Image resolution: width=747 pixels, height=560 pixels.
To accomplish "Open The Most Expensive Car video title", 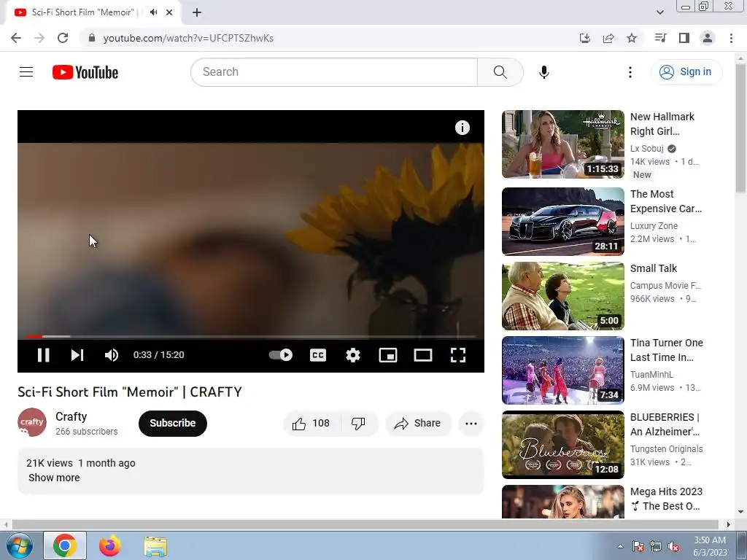I will [x=665, y=201].
